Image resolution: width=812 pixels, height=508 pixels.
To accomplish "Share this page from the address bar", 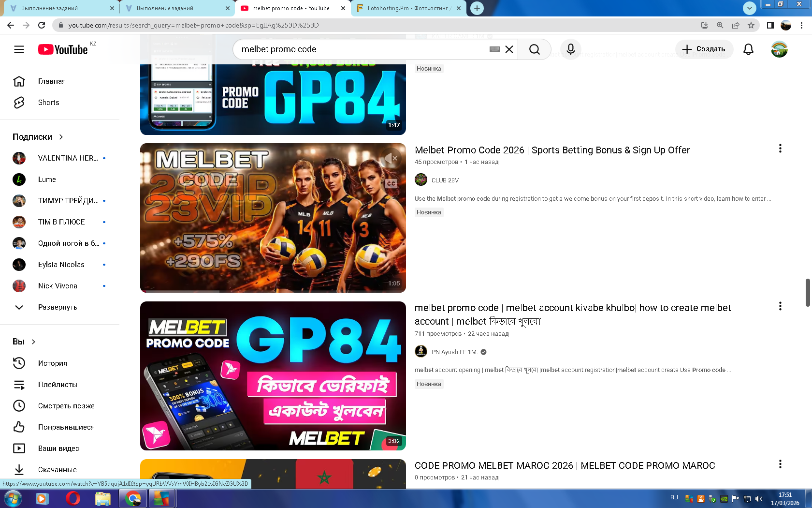I will pyautogui.click(x=736, y=25).
